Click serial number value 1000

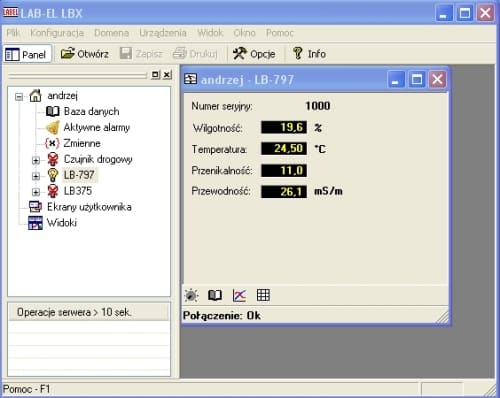318,106
